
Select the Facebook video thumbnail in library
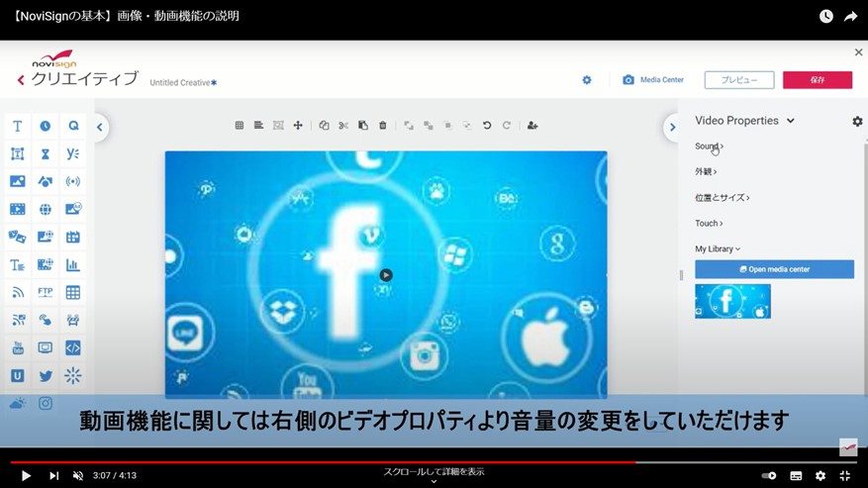[x=732, y=301]
